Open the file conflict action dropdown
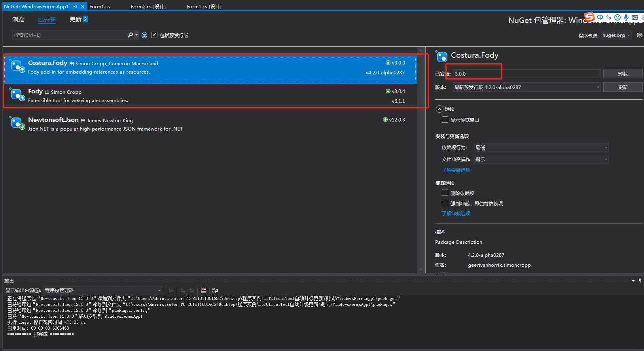644x351 pixels. [x=541, y=159]
